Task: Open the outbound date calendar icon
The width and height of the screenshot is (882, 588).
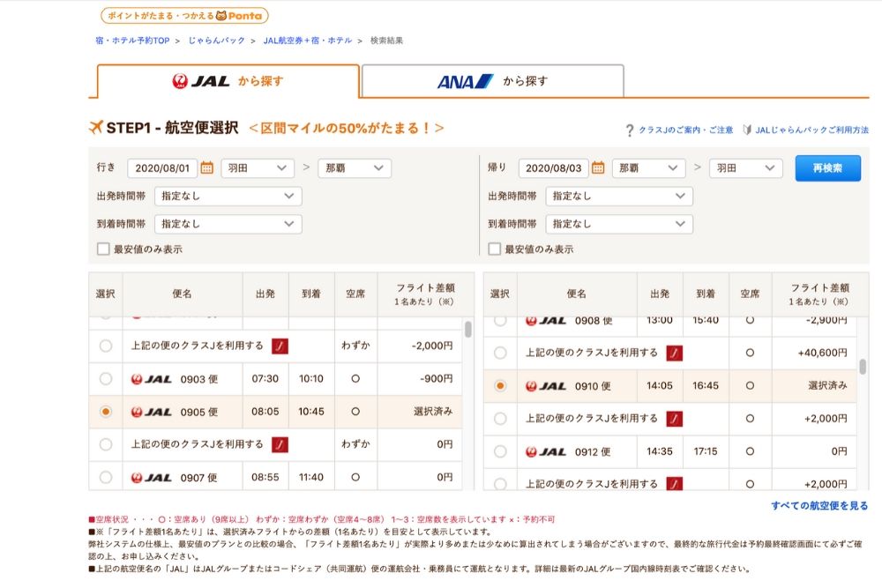Action: coord(207,168)
